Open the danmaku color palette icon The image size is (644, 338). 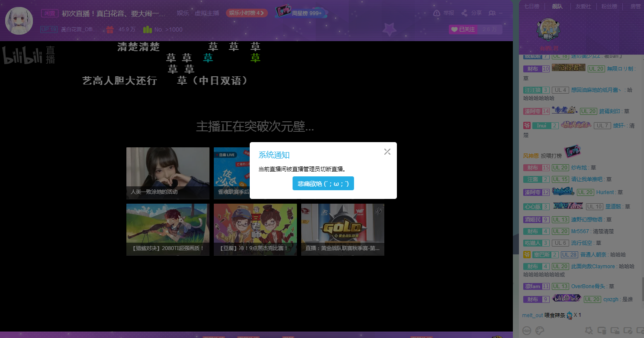coord(539,331)
